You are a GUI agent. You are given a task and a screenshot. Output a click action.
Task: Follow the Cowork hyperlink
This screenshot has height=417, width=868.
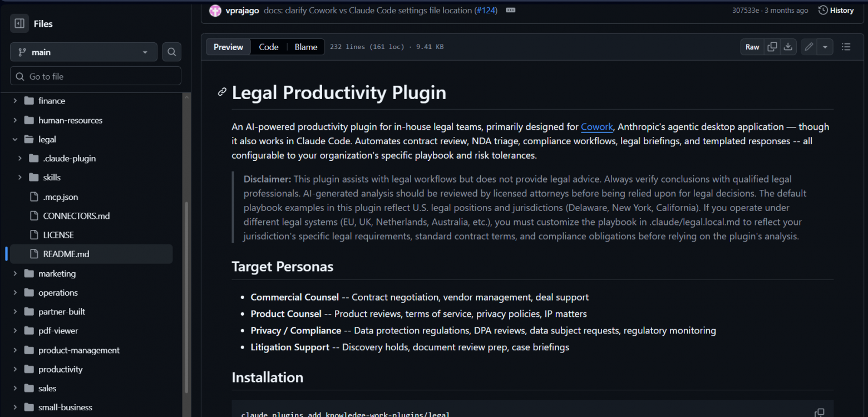coord(596,126)
